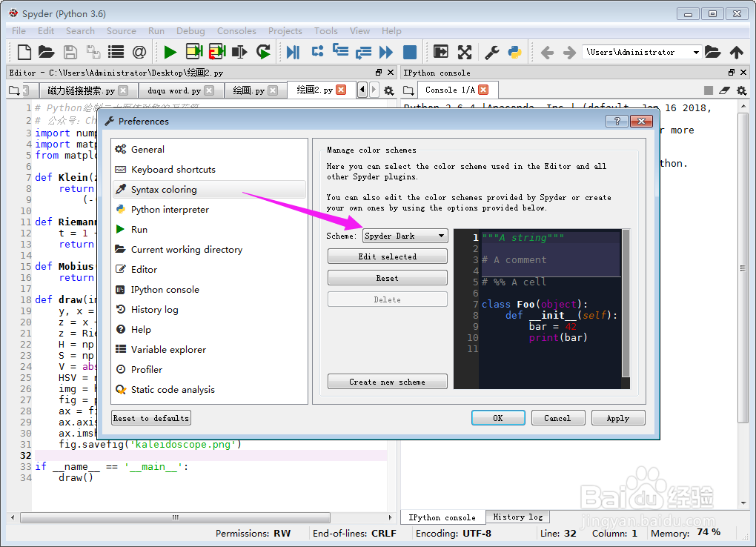Clear console eraser icon
This screenshot has width=756, height=547.
725,90
